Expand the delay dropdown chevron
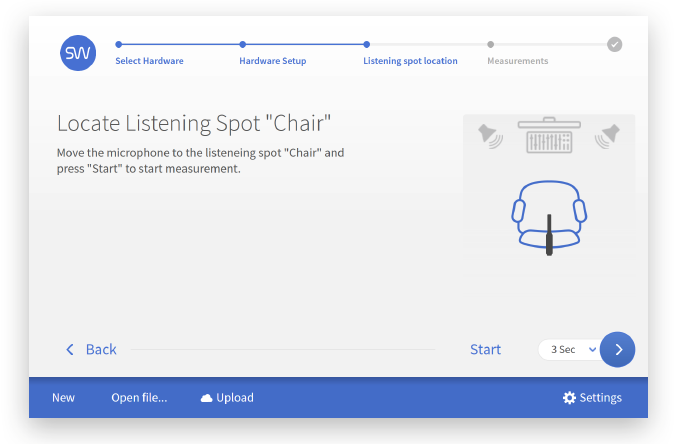 click(x=592, y=349)
